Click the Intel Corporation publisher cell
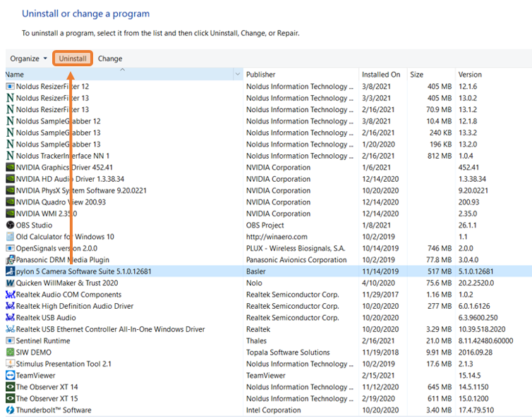532x418 pixels. click(274, 410)
